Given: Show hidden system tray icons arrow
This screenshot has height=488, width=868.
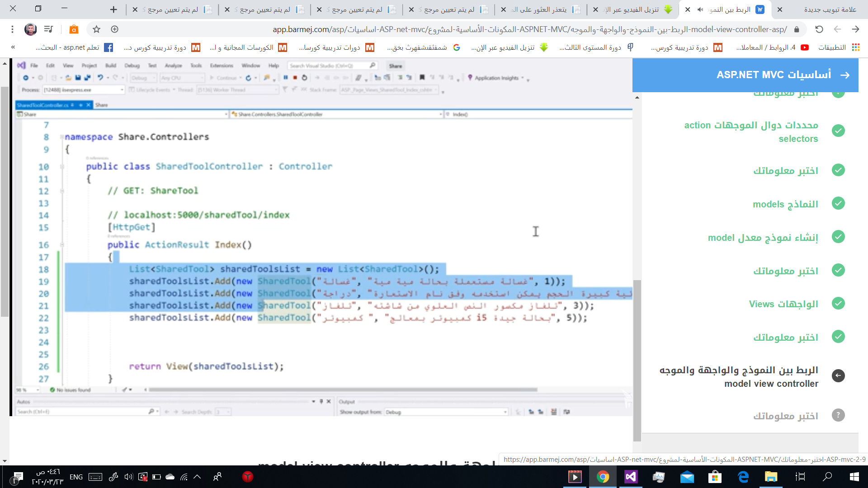Looking at the screenshot, I should (197, 477).
